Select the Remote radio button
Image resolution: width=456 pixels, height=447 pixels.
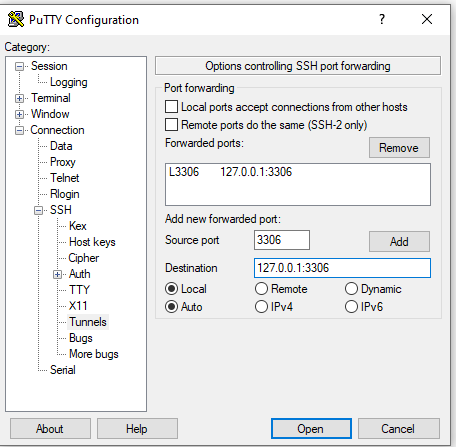pos(261,289)
